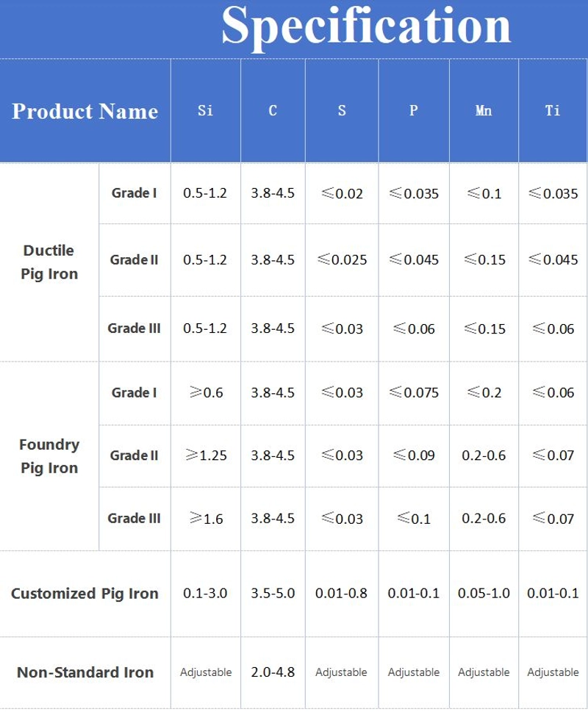Click Foundry Grade III Si value ≥1.6
Viewport: 588px width, 712px height.
coord(206,518)
